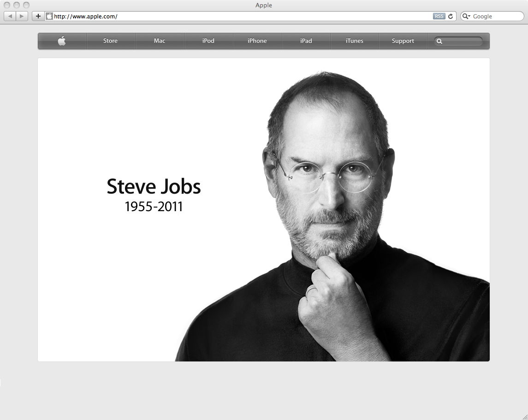Open the iTunes page
The width and height of the screenshot is (528, 420).
pyautogui.click(x=354, y=41)
